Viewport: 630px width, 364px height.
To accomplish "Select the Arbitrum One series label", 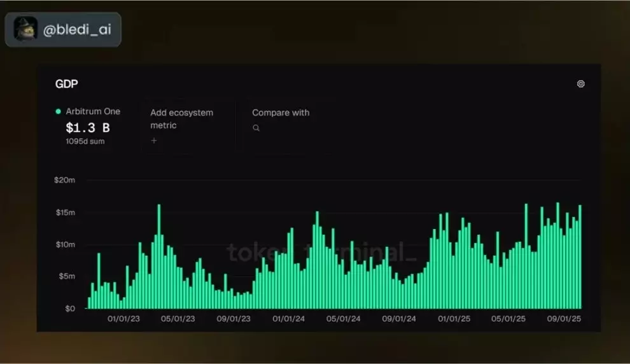I will [x=93, y=111].
